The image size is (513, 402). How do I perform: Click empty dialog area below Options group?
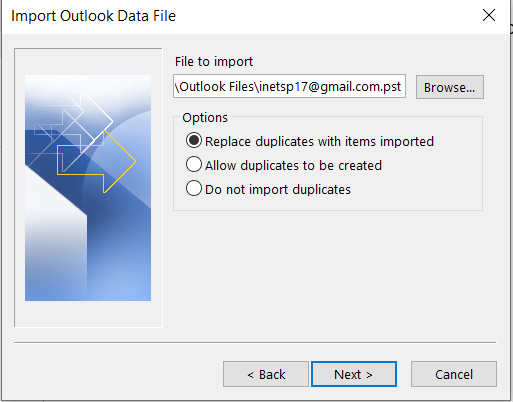coord(328,273)
